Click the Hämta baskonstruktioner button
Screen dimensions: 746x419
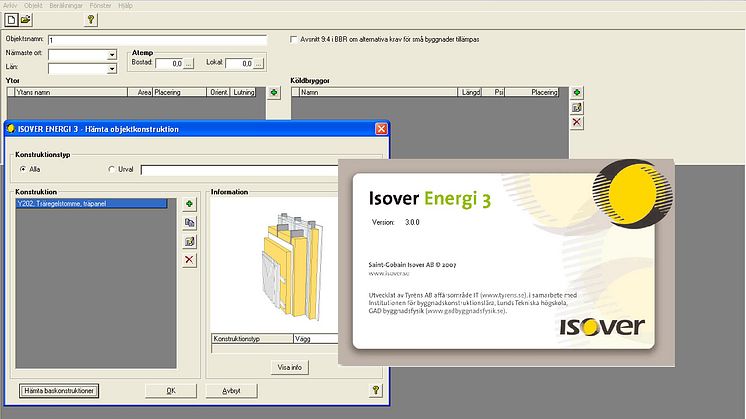(x=59, y=391)
